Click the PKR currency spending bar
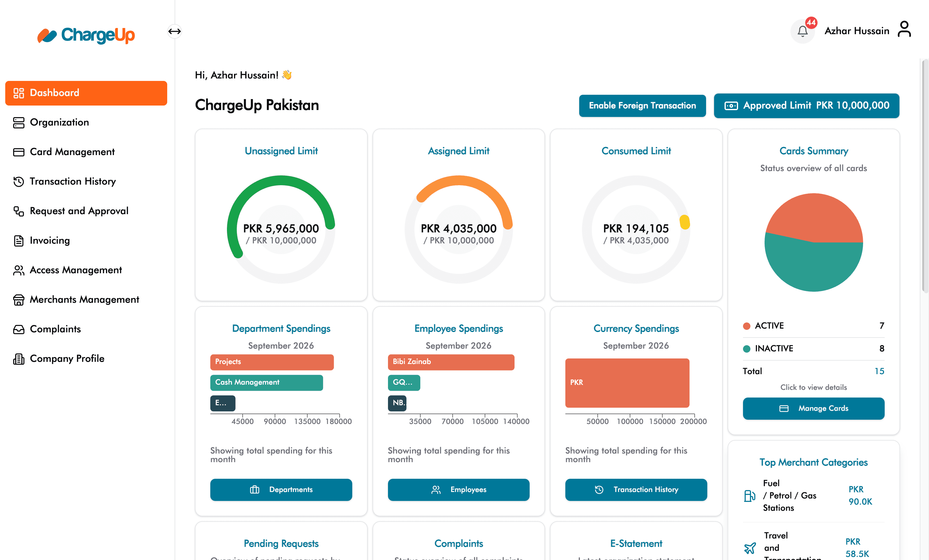This screenshot has height=560, width=929. pyautogui.click(x=627, y=383)
